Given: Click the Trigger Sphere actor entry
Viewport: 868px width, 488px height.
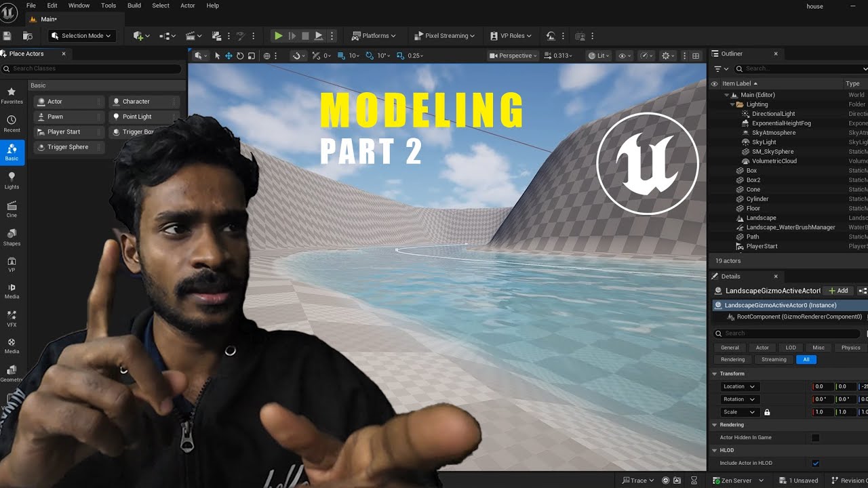Looking at the screenshot, I should (x=69, y=147).
